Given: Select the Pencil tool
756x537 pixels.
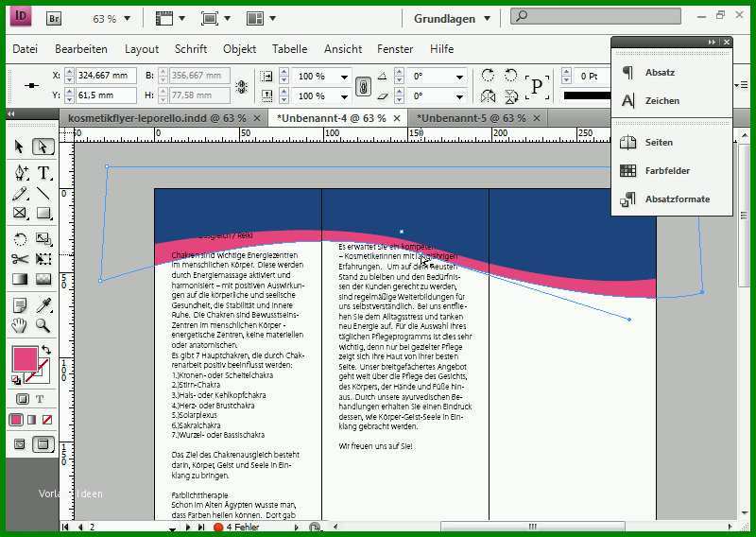Looking at the screenshot, I should coord(20,194).
